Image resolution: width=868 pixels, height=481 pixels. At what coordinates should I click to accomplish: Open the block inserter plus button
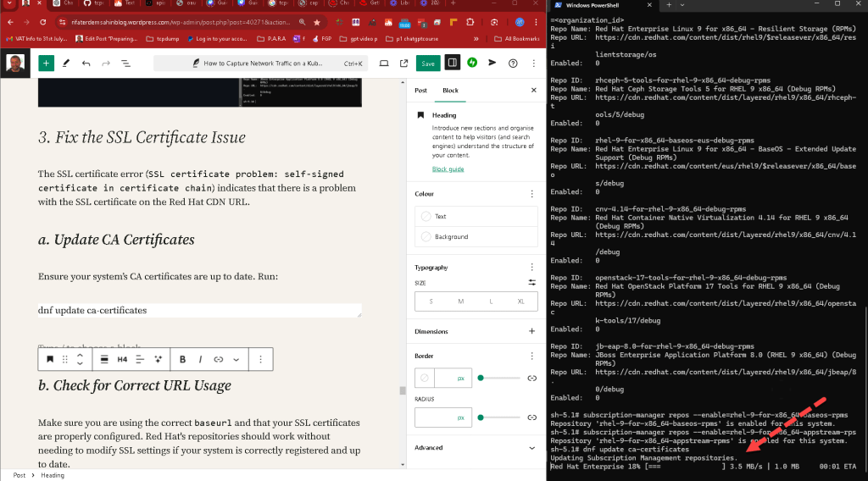coord(46,64)
